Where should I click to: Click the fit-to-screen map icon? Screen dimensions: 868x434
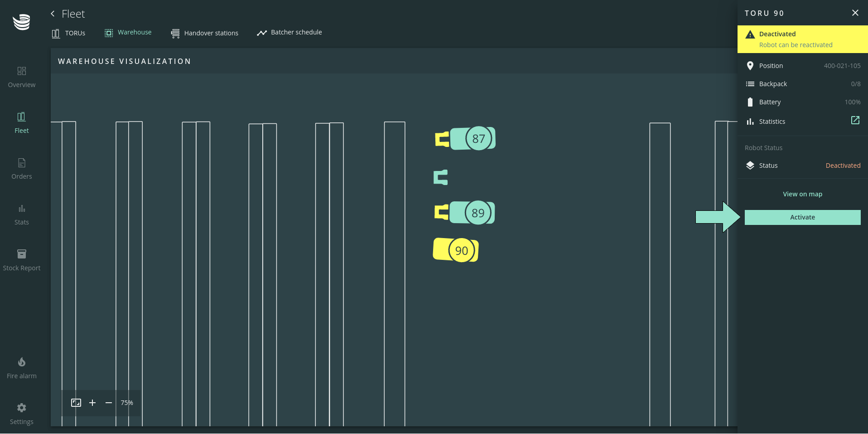[x=76, y=403]
